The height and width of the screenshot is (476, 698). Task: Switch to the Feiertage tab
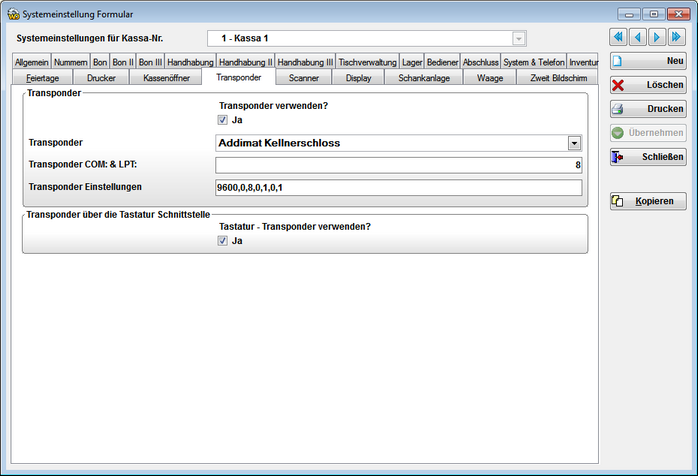[x=42, y=78]
